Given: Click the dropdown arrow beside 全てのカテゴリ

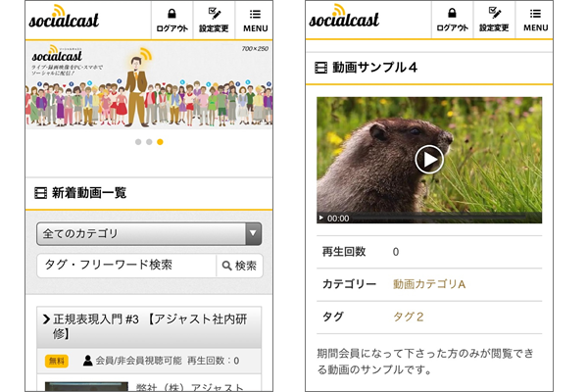Looking at the screenshot, I should point(253,233).
